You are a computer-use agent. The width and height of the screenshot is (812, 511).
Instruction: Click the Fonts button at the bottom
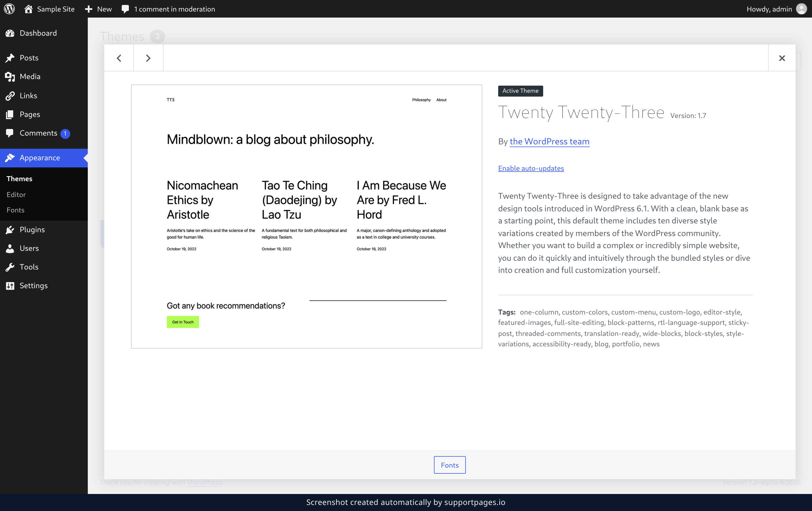[450, 465]
